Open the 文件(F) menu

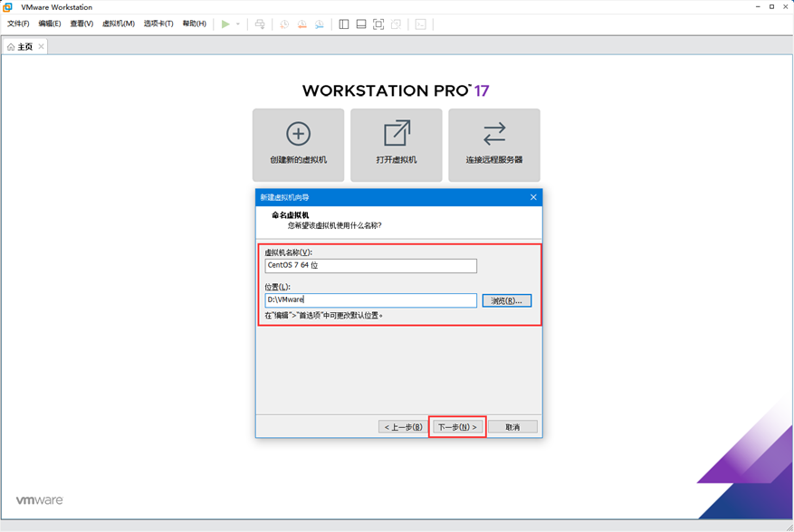pyautogui.click(x=18, y=24)
